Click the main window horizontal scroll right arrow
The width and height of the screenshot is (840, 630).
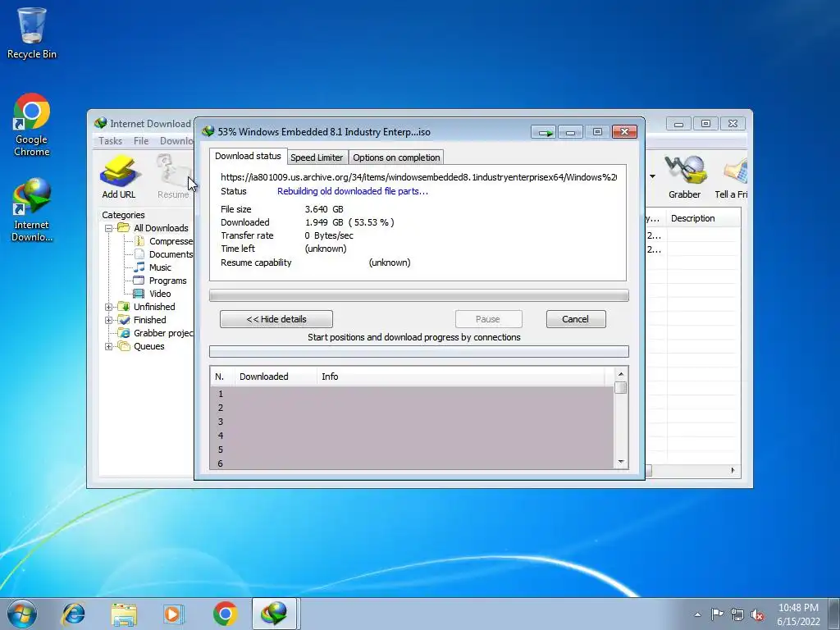point(733,470)
